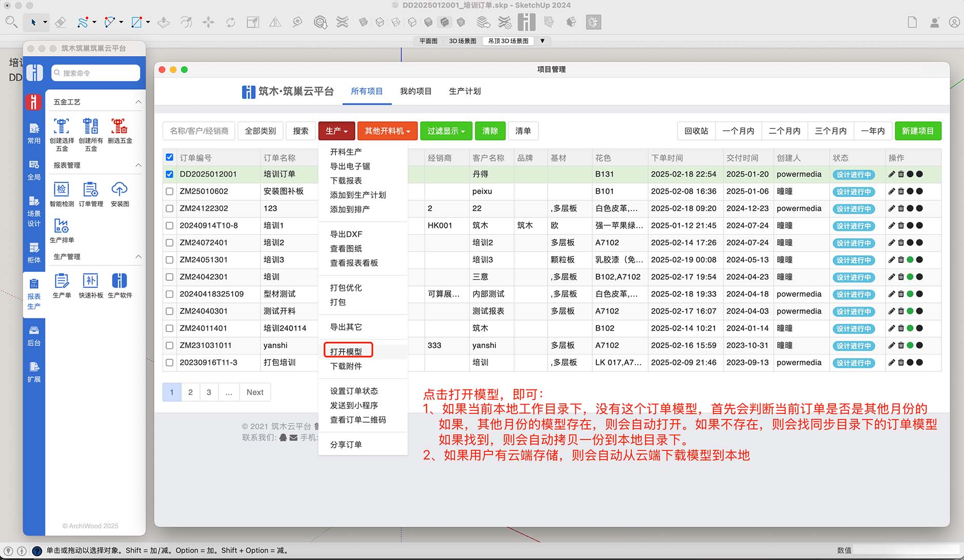Toggle the select-all checkbox in the table header
964x560 pixels.
point(170,157)
